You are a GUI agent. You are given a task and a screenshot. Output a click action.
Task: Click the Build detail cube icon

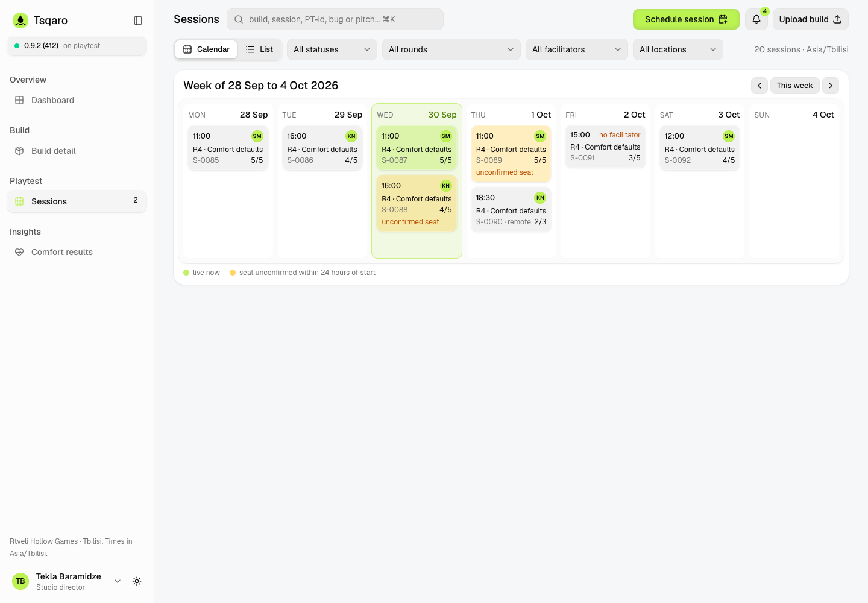tap(19, 151)
